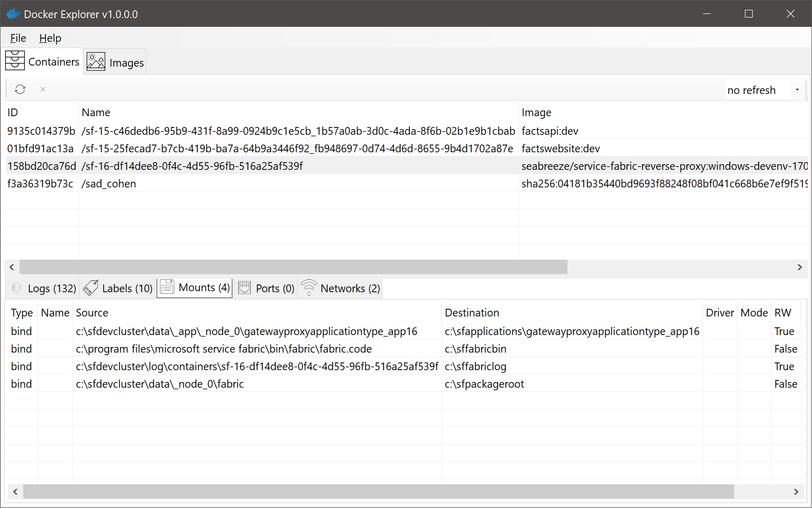Open the Help menu
Image resolution: width=812 pixels, height=508 pixels.
click(50, 38)
